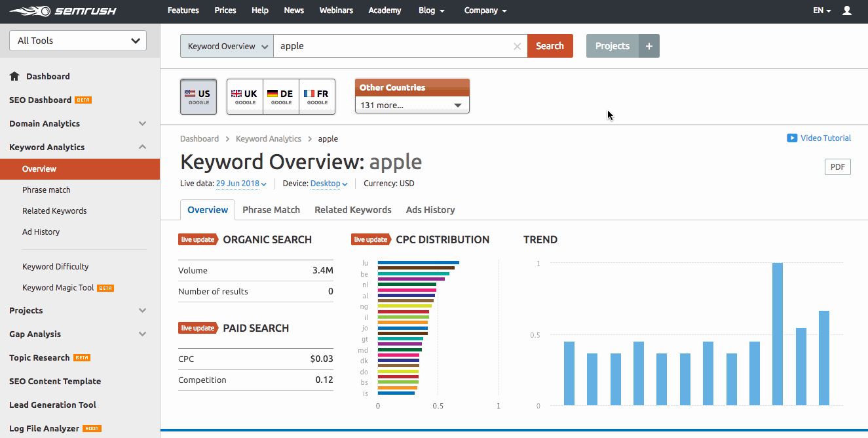Screen dimensions: 868x438
Task: Switch to the Related Keywords tab
Action: pyautogui.click(x=353, y=210)
